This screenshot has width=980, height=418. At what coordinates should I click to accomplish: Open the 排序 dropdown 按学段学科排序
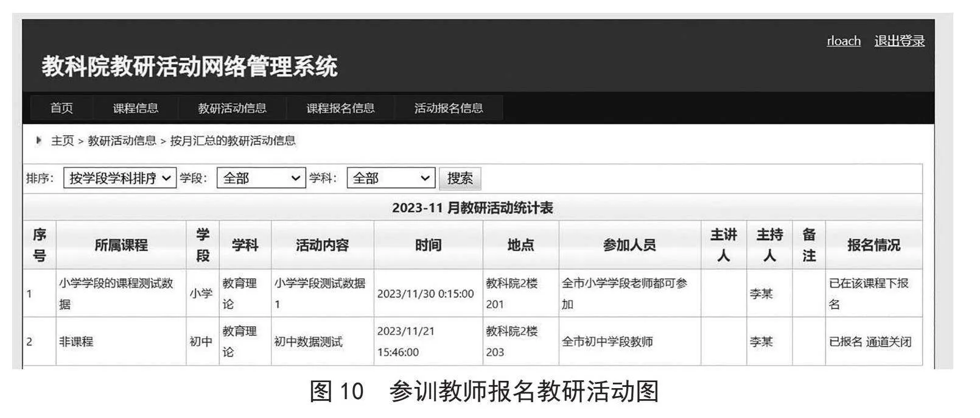[120, 178]
